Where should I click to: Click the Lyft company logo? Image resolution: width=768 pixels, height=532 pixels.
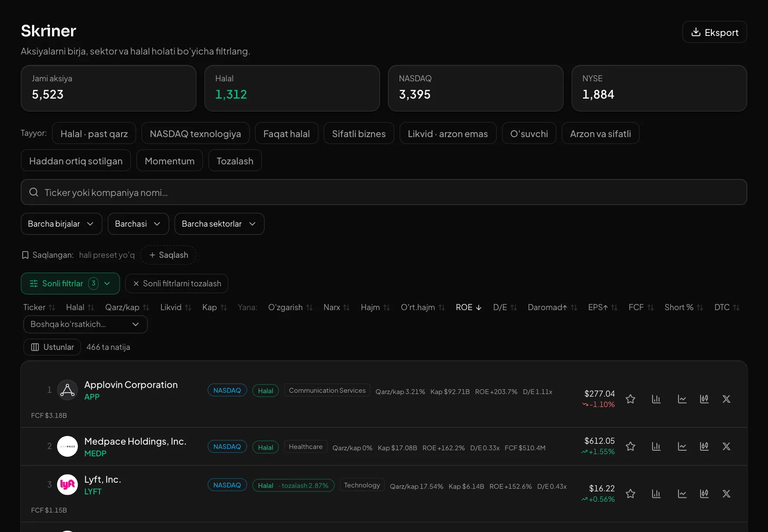(x=67, y=485)
